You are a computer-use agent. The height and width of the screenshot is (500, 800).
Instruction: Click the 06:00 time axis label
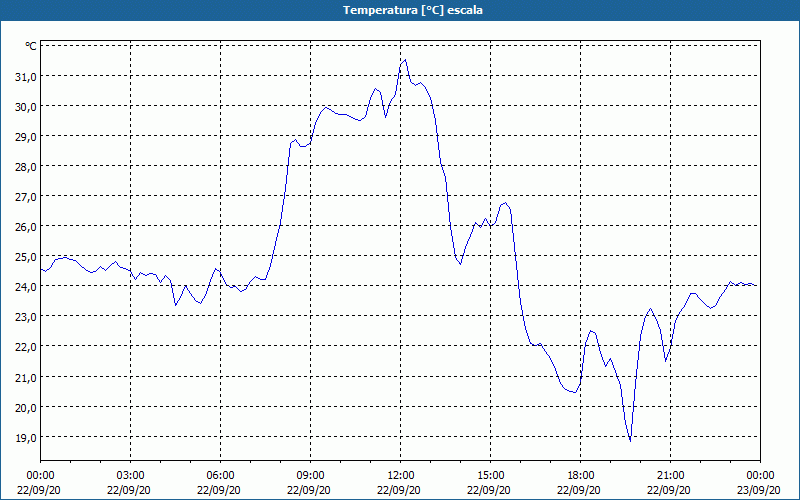coord(220,476)
